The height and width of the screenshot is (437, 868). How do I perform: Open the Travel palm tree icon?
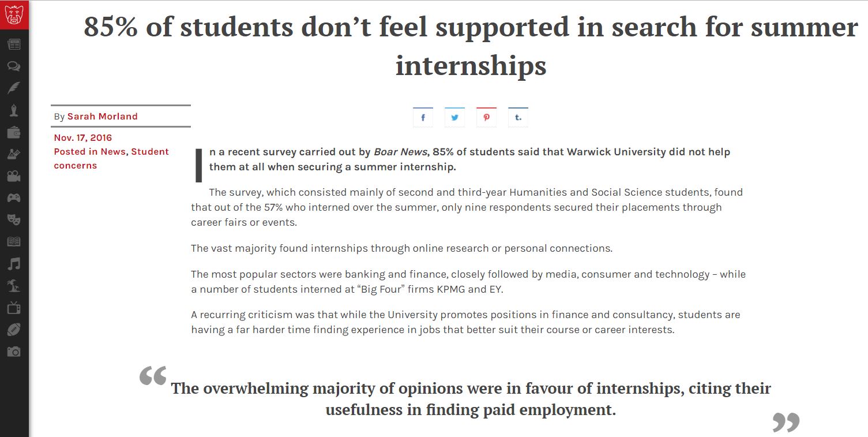coord(14,286)
